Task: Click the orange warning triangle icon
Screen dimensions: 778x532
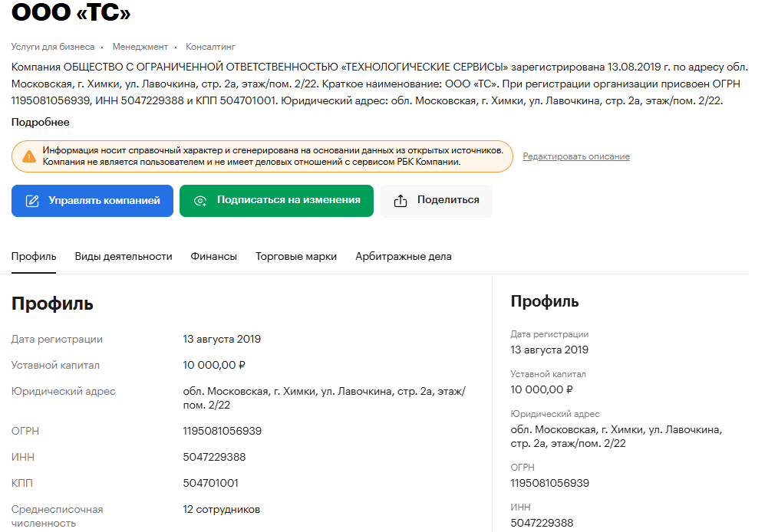Action: (28, 156)
